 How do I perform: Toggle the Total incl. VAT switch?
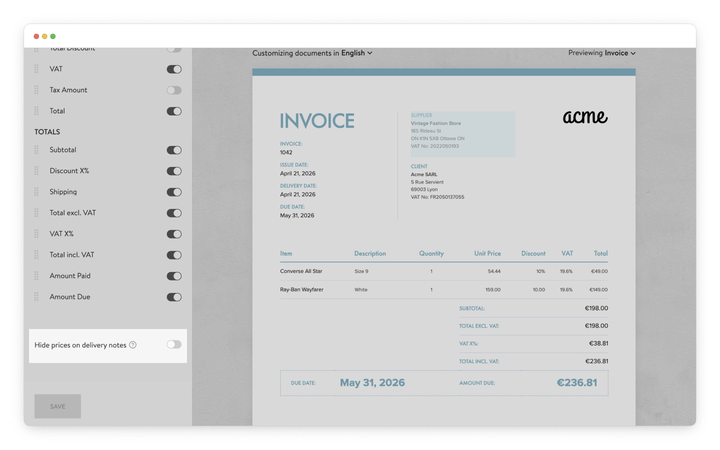(174, 255)
